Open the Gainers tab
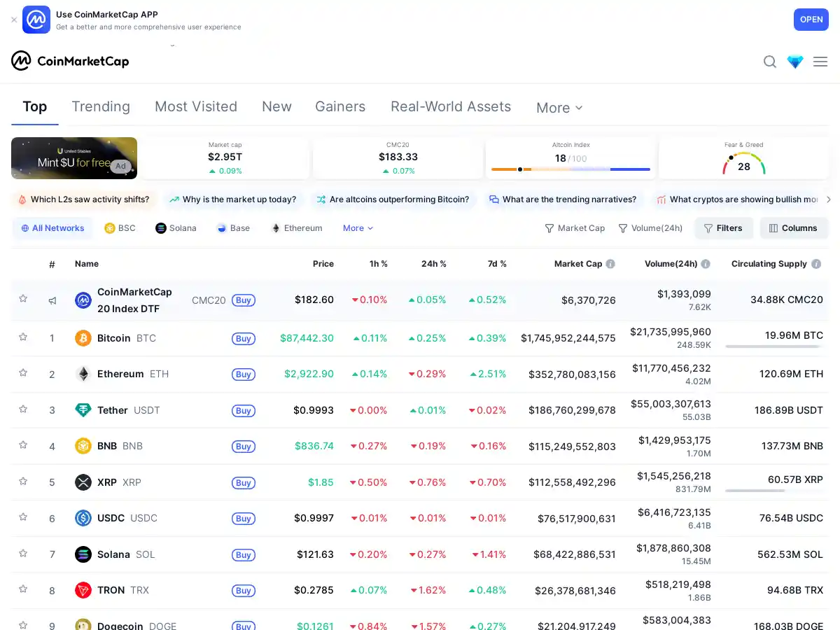The width and height of the screenshot is (840, 630). 340,106
